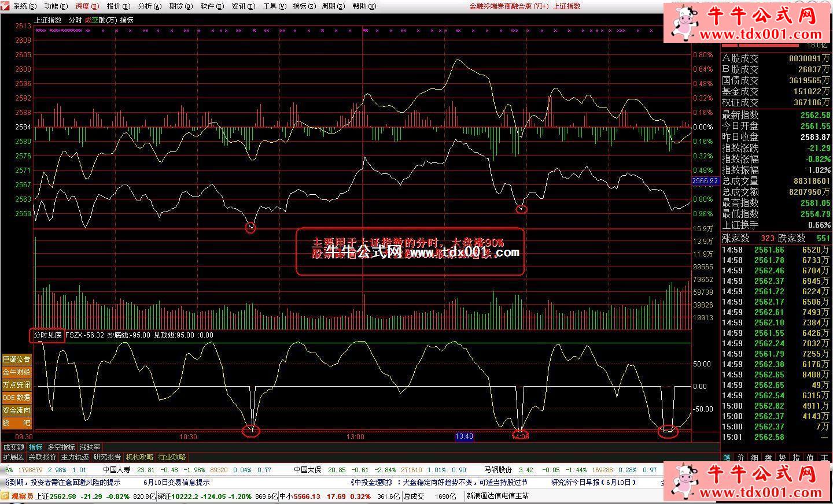Click the 13:40 time marker on the axis
The height and width of the screenshot is (504, 833).
point(465,437)
